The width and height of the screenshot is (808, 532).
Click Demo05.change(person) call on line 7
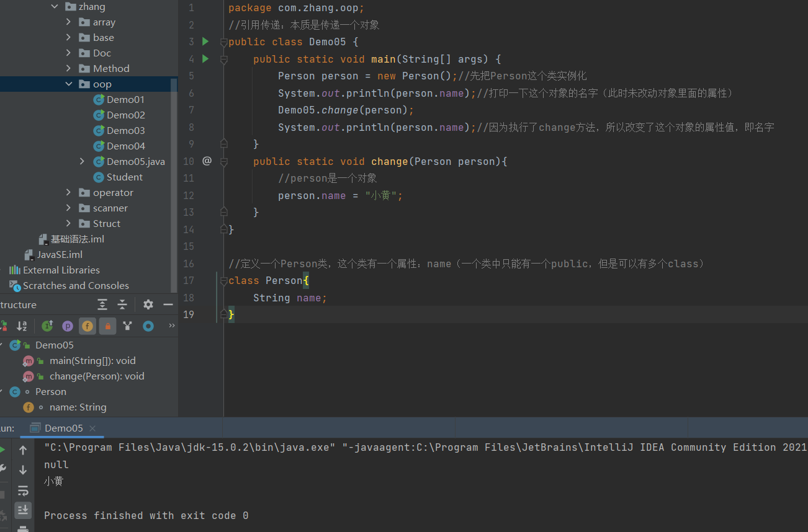click(343, 110)
